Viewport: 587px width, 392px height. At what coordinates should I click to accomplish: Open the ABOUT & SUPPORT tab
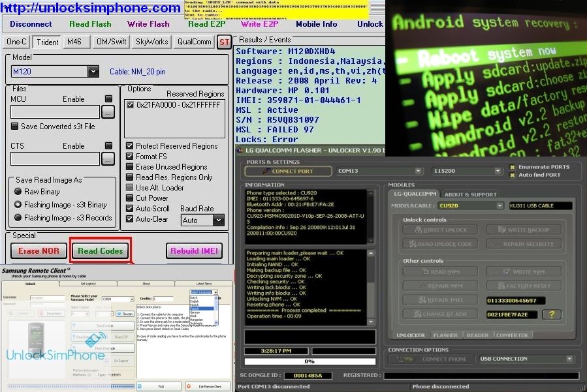[470, 194]
